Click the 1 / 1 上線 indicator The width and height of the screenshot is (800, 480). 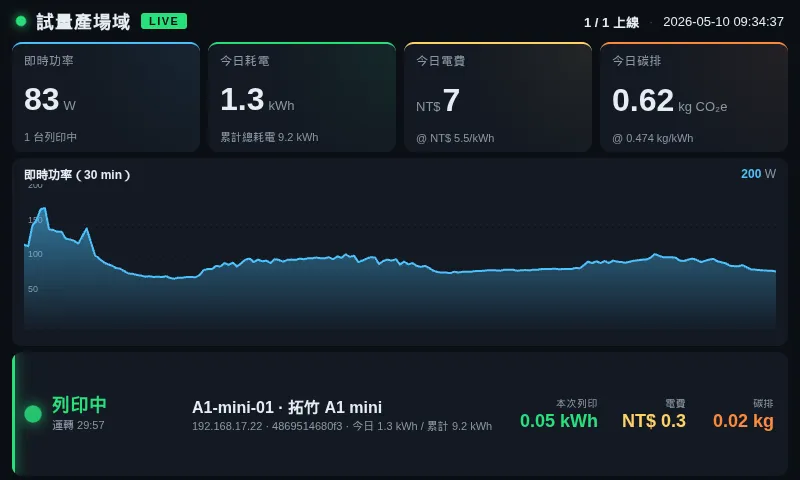pos(611,22)
